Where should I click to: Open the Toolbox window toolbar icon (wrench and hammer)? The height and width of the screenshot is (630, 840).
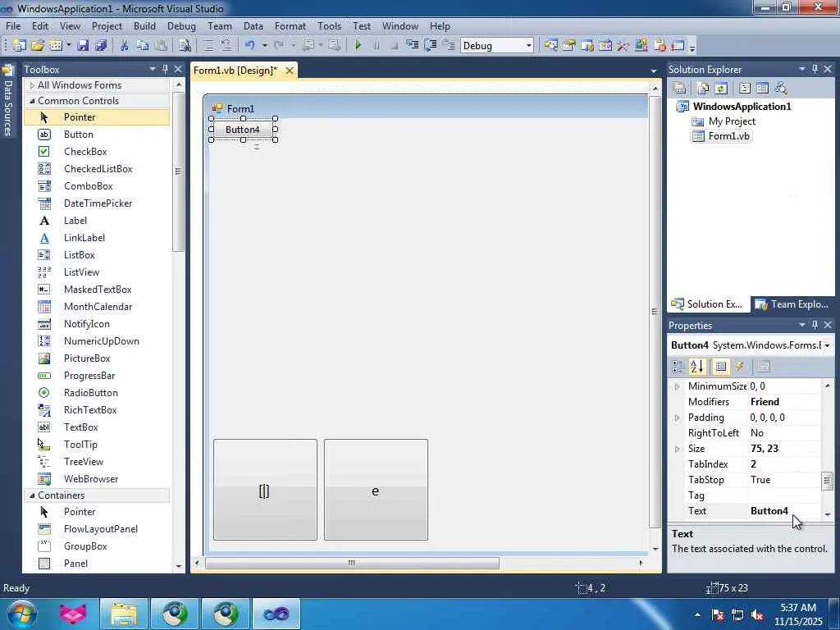pyautogui.click(x=623, y=46)
